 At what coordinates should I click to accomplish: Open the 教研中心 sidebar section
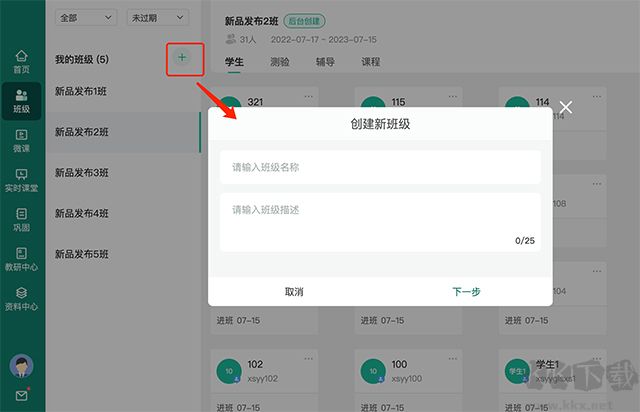(21, 259)
